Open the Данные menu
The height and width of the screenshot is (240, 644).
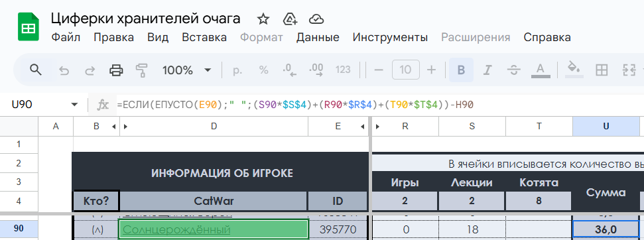point(318,37)
